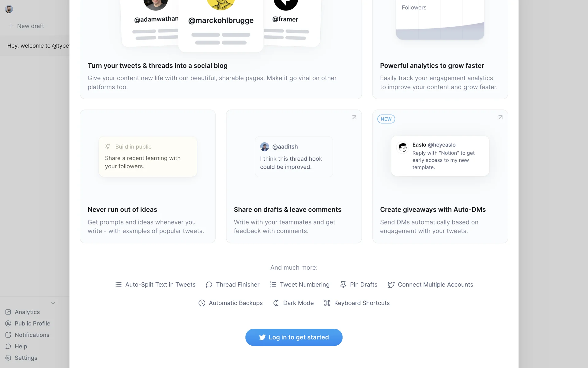Start a New draft
The height and width of the screenshot is (368, 588).
(x=26, y=26)
